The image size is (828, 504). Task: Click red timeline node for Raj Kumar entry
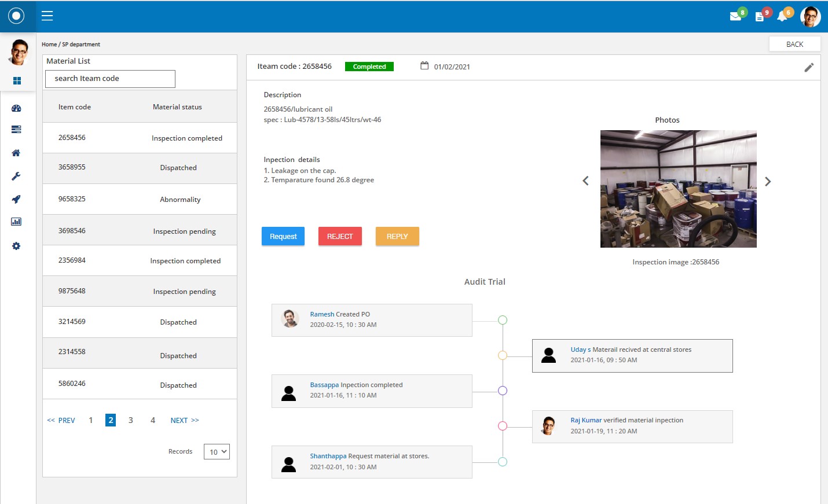tap(503, 426)
